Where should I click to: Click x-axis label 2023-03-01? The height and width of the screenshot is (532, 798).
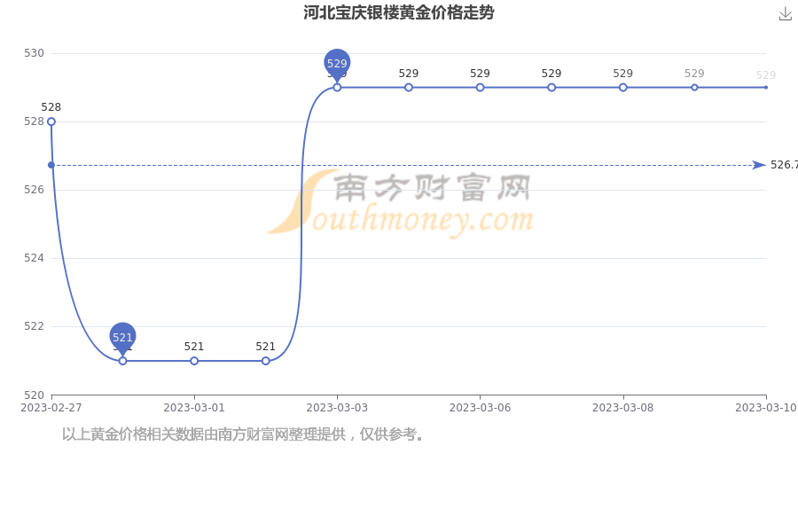tap(194, 408)
